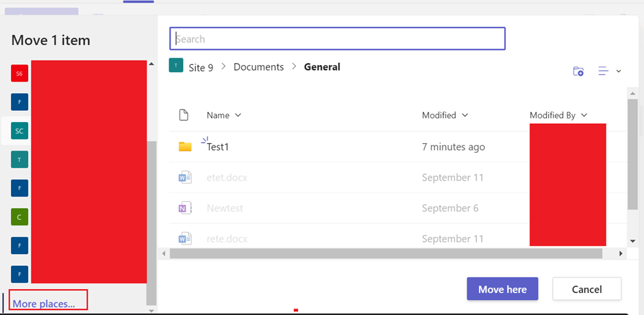Navigate to Documents in breadcrumb
Image resolution: width=644 pixels, height=315 pixels.
(259, 67)
